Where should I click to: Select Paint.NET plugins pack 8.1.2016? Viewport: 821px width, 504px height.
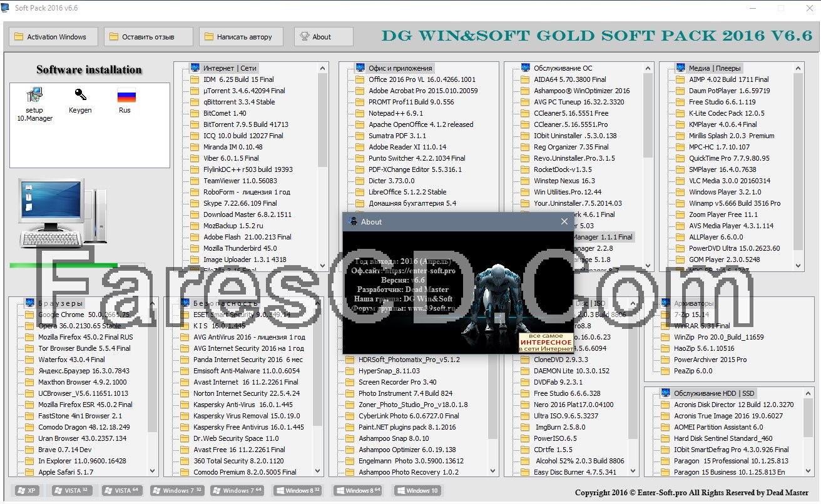pyautogui.click(x=407, y=427)
